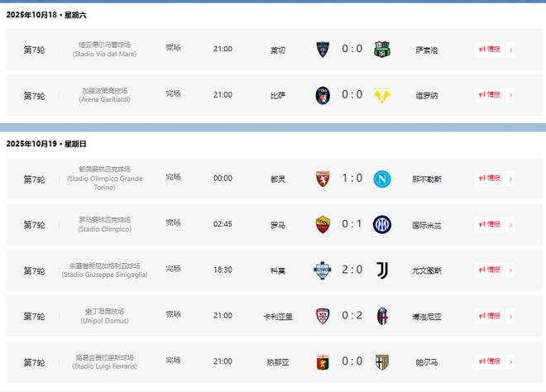
Task: Click the Inter Milan logo
Action: pyautogui.click(x=381, y=224)
